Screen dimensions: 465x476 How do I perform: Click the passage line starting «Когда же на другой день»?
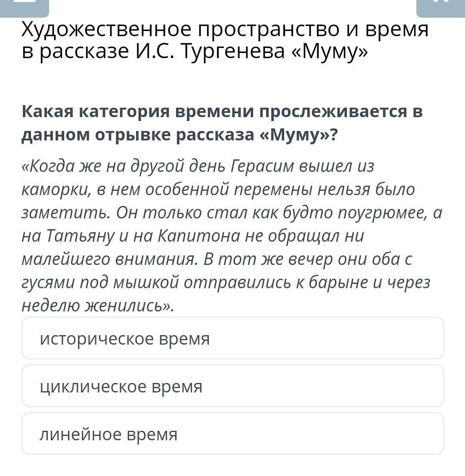(x=198, y=166)
